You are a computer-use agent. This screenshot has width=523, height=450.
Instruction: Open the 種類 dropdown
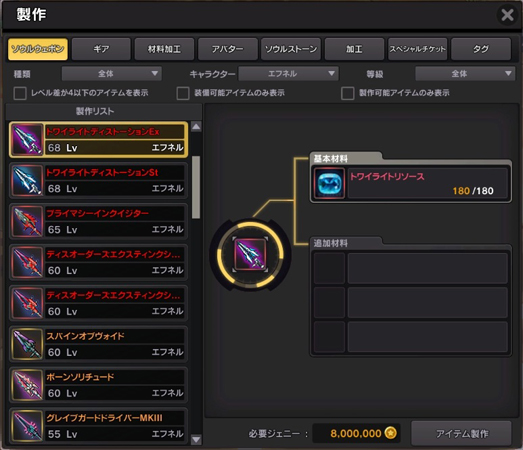(x=112, y=73)
